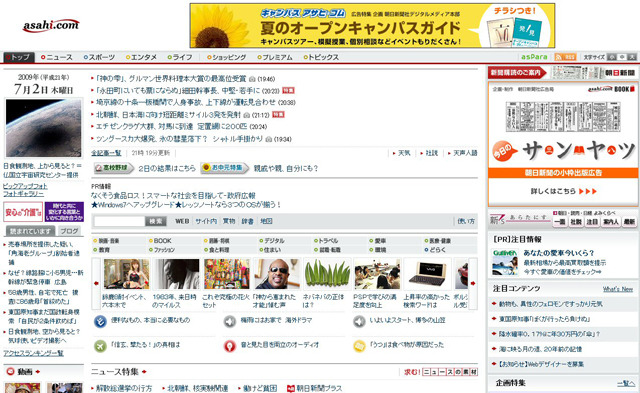Select 地図 search scope

pos(266,221)
